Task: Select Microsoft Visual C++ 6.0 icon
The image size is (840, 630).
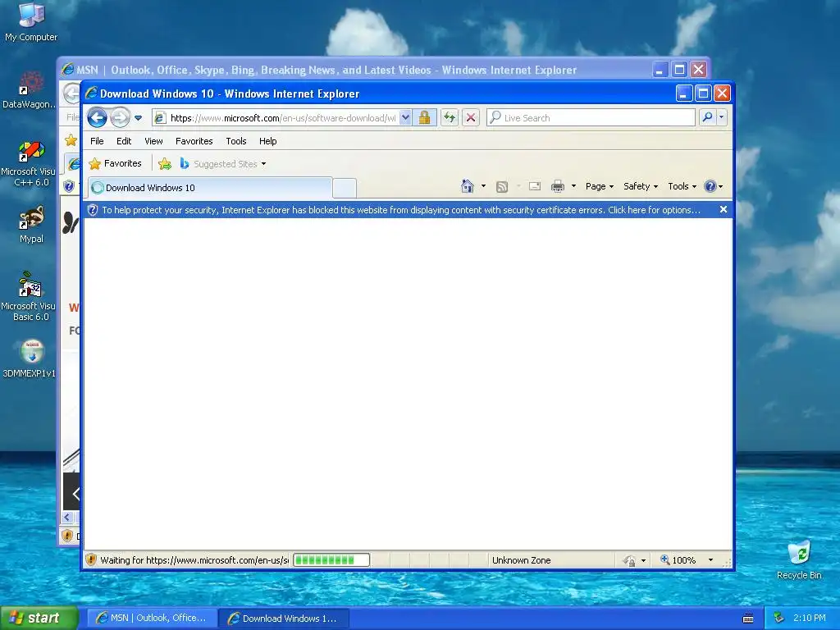Action: pyautogui.click(x=30, y=163)
